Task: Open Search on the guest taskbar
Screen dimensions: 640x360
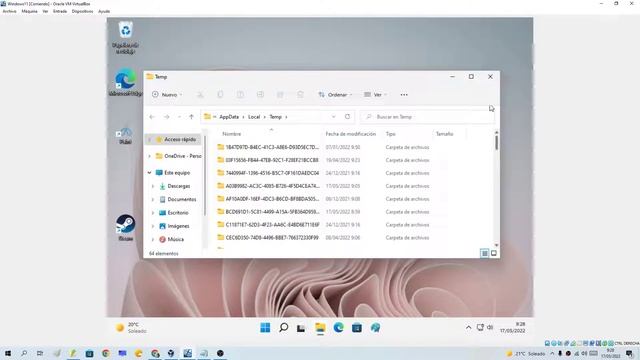Action: [283, 328]
